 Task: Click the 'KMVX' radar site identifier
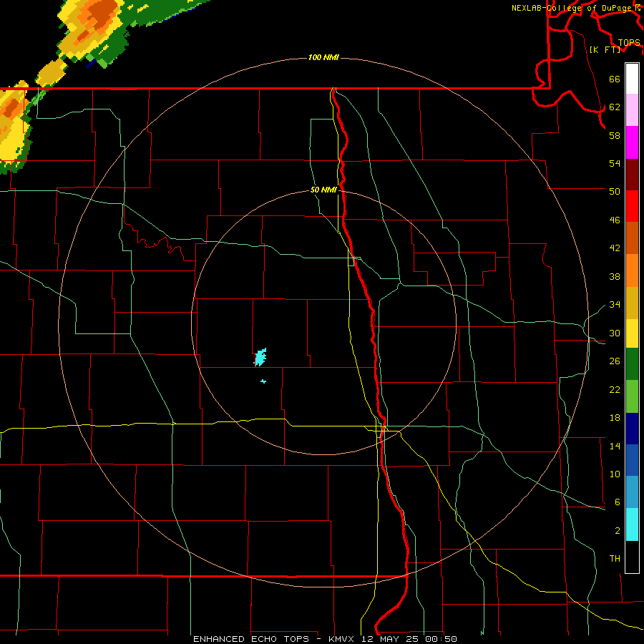(x=341, y=639)
